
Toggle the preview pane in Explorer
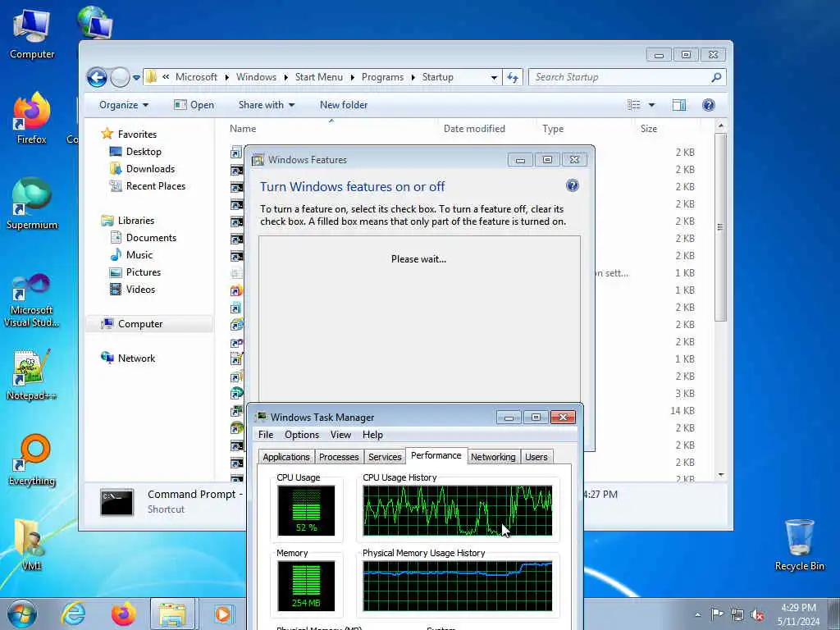click(679, 105)
